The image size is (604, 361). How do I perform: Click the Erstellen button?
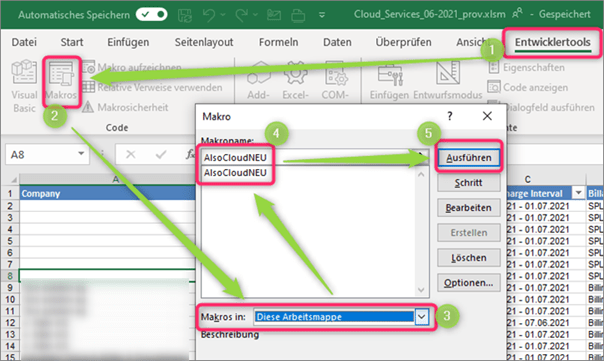[x=468, y=233]
